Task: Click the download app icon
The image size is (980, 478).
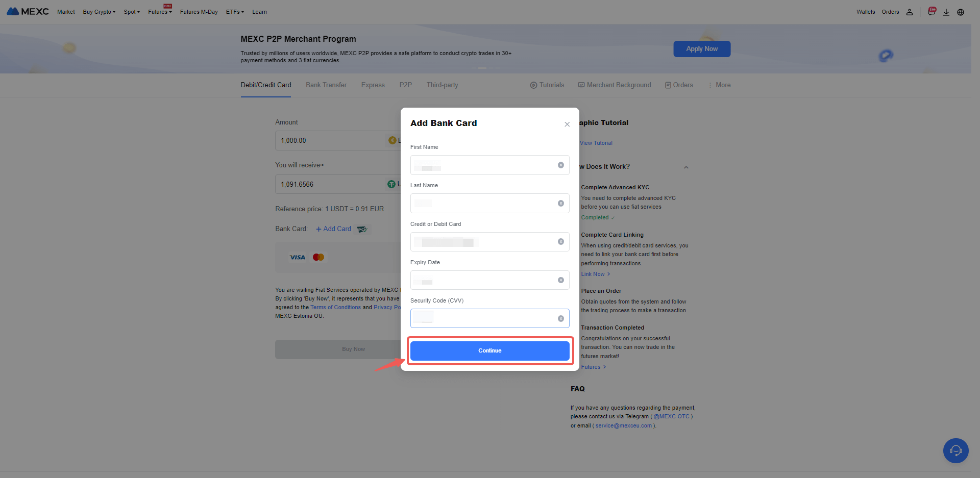Action: (946, 12)
